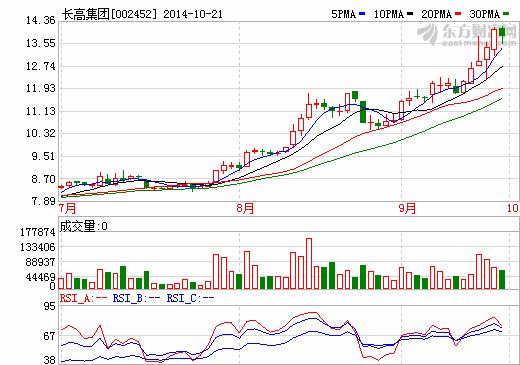Click the 44469 volume axis label
This screenshot has height=365, width=520.
[x=40, y=277]
